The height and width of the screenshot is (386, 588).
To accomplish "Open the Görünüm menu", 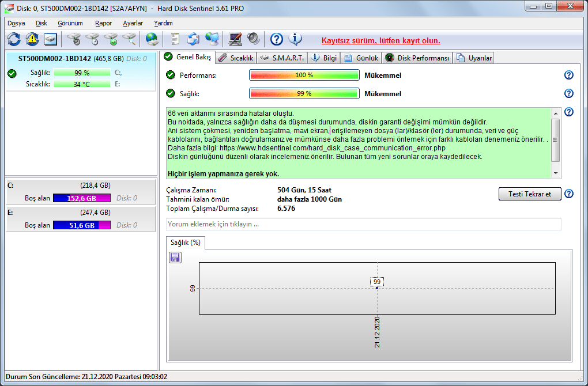I will point(70,23).
